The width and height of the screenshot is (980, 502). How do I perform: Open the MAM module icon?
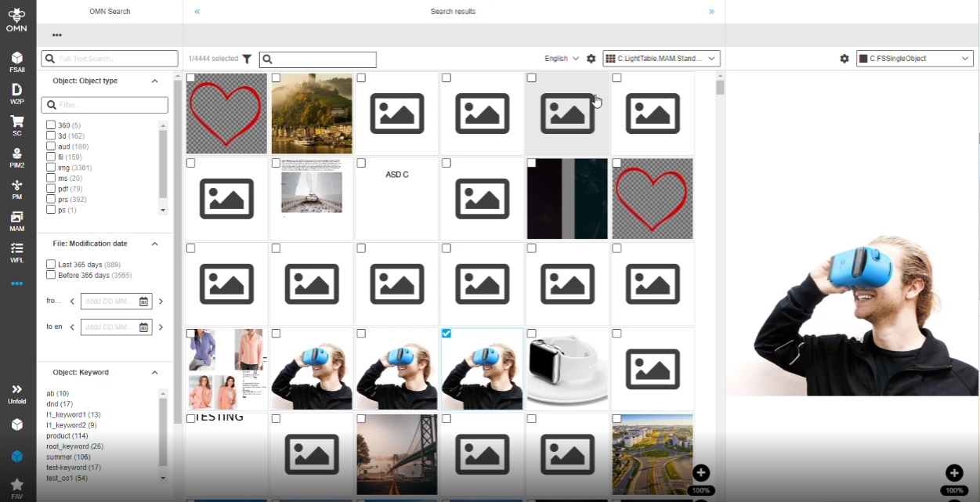[17, 221]
